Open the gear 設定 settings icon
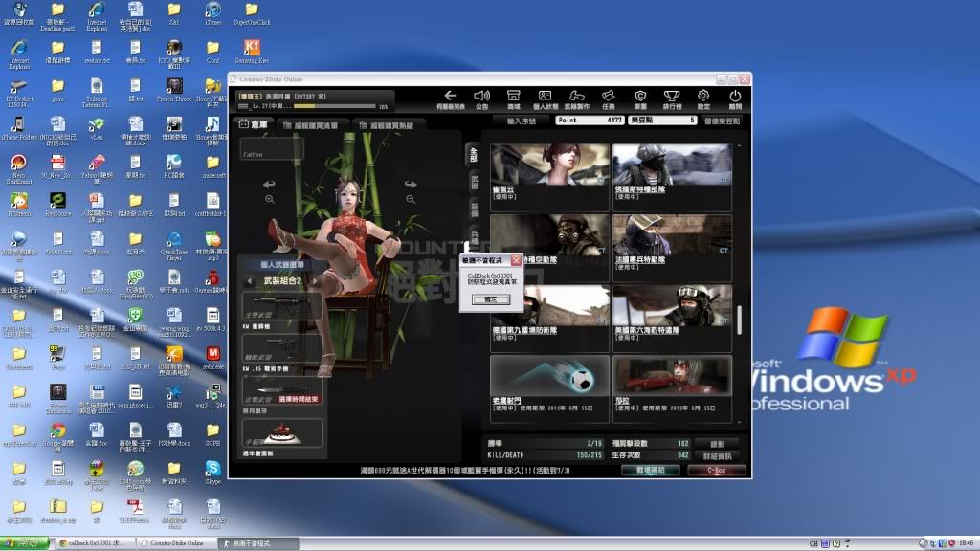980x551 pixels. (703, 97)
